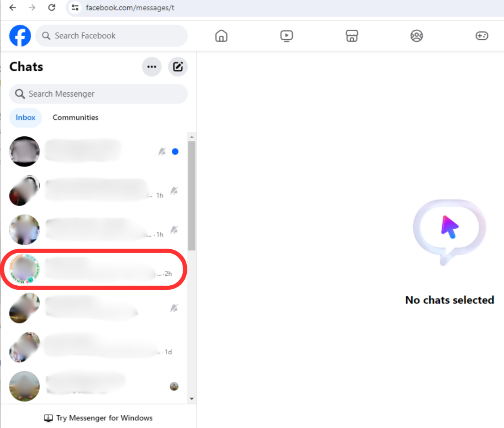Open the Video (Watch) icon

pos(286,36)
